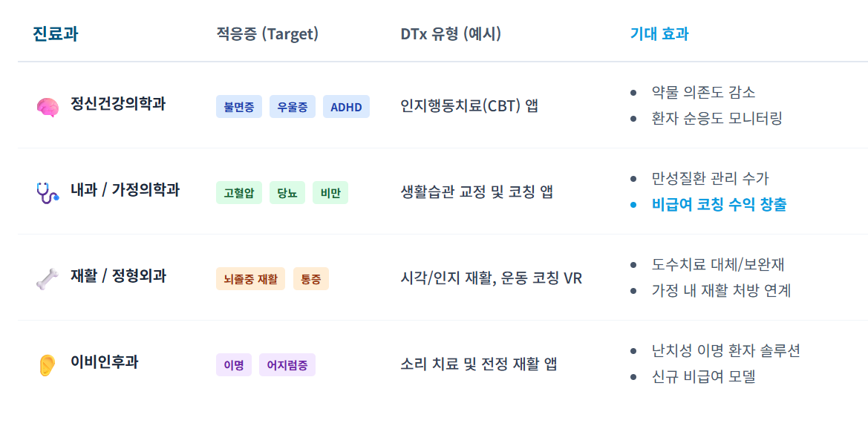Select the 고혈압 tag
The image size is (868, 426).
coord(239,193)
